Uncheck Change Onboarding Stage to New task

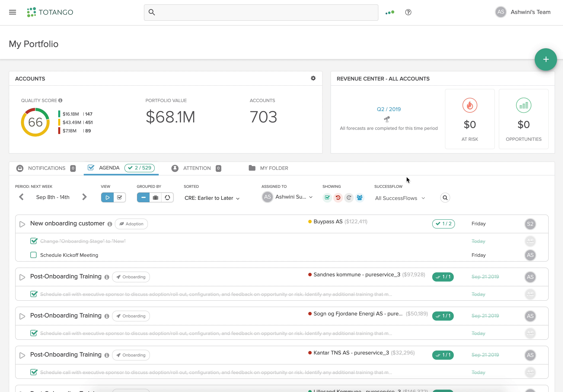point(34,241)
